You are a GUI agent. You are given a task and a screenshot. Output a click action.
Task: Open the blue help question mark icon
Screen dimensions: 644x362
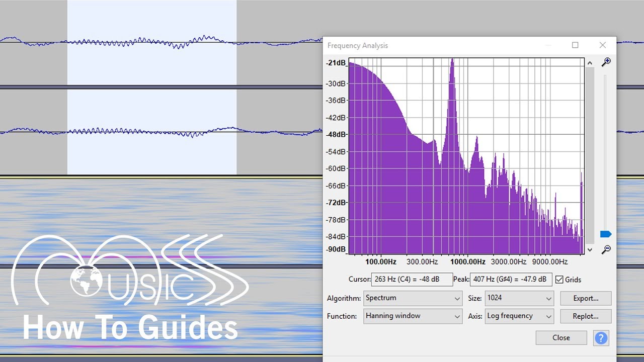(601, 338)
